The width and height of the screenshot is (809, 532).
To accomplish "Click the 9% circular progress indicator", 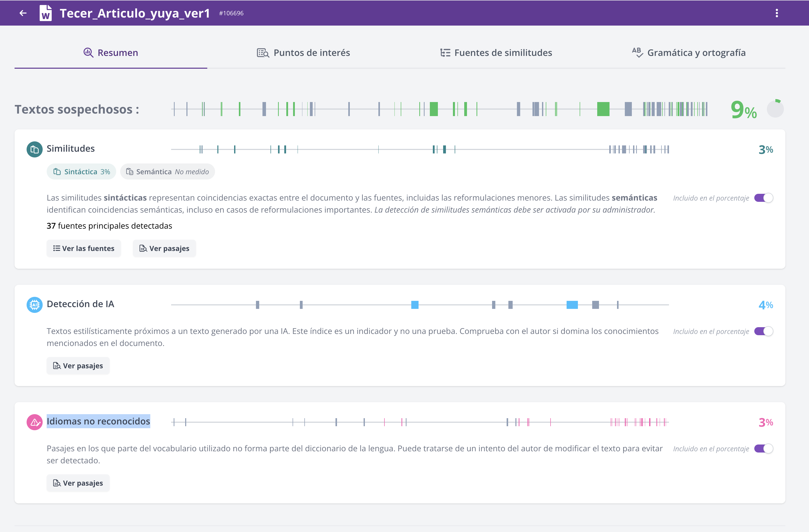I will [775, 109].
